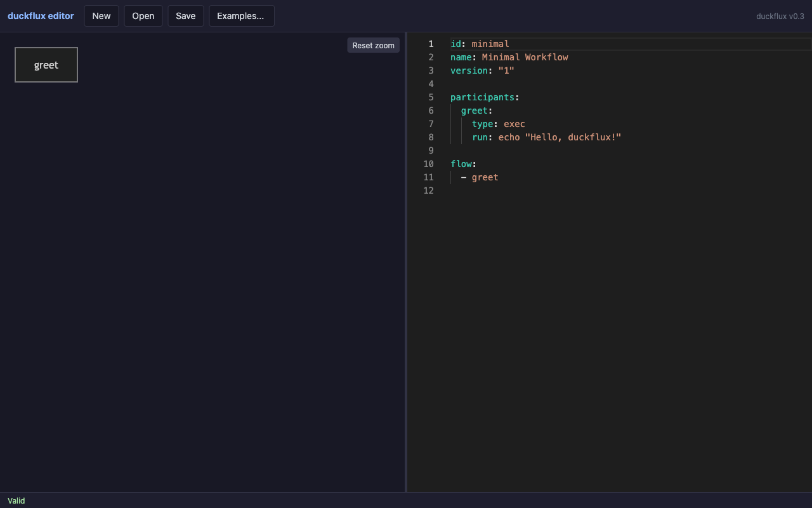Click the greet: key on line 6
The width and height of the screenshot is (812, 508).
point(475,110)
